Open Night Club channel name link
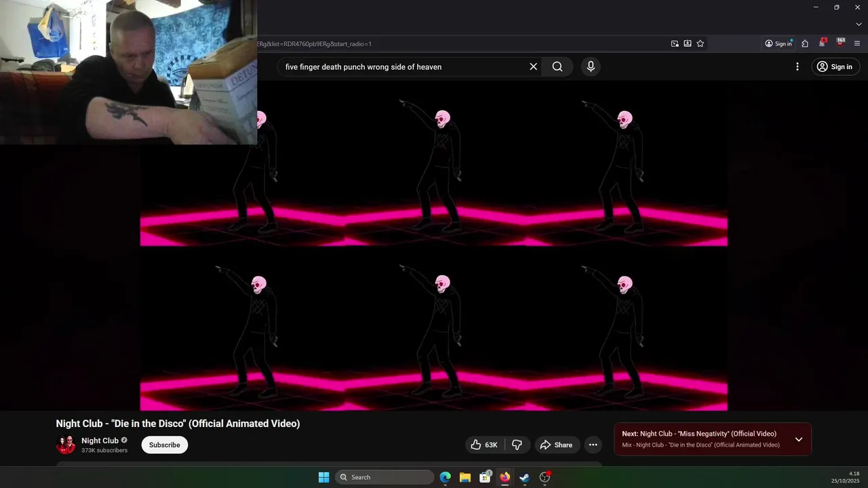Viewport: 868px width, 488px height. click(x=100, y=441)
